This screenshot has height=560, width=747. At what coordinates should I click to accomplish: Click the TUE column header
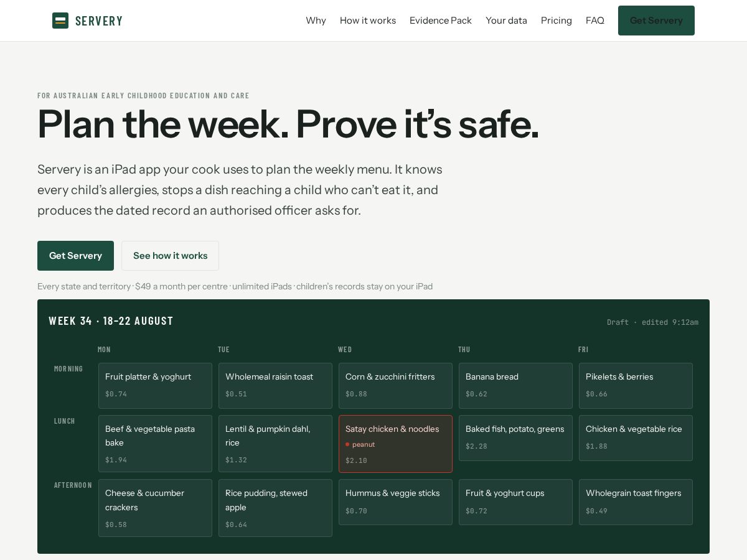[223, 350]
